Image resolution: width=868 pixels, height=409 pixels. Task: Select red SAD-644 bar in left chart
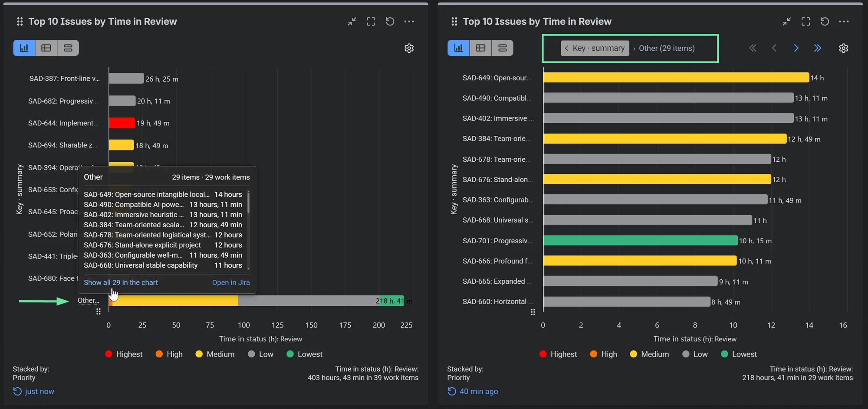(122, 123)
